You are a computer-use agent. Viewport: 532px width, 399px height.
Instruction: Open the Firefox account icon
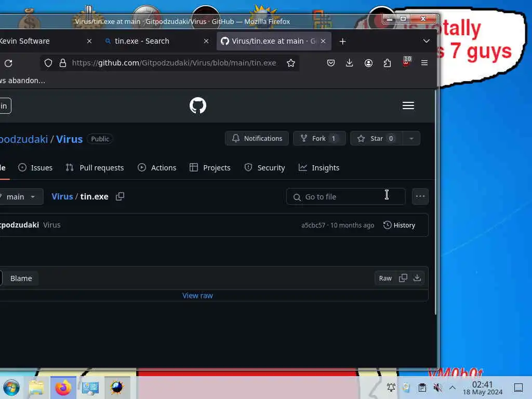(x=368, y=63)
